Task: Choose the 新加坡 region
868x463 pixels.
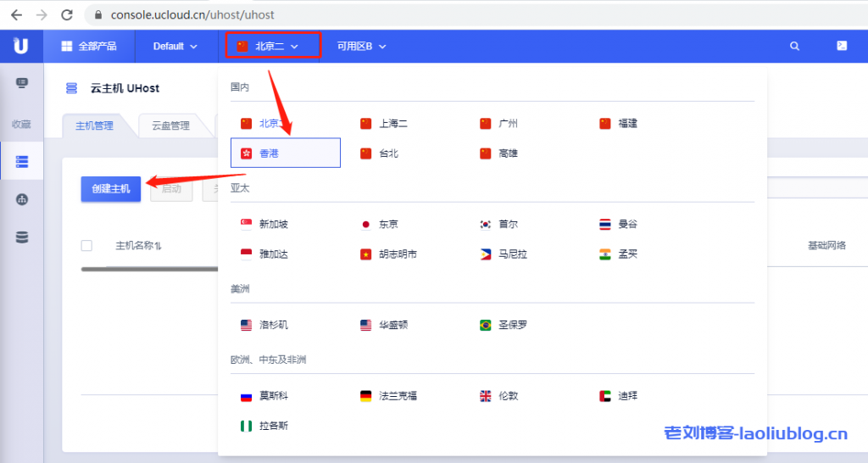Action: pyautogui.click(x=273, y=225)
